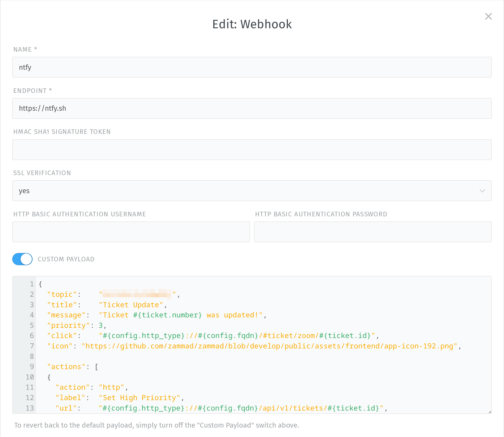Viewport: 504px width, 437px height.
Task: Click the "label" key in line 12
Action: pos(71,398)
